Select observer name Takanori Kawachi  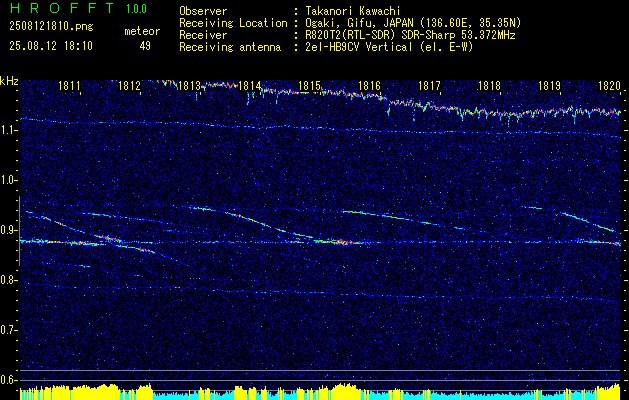[352, 11]
